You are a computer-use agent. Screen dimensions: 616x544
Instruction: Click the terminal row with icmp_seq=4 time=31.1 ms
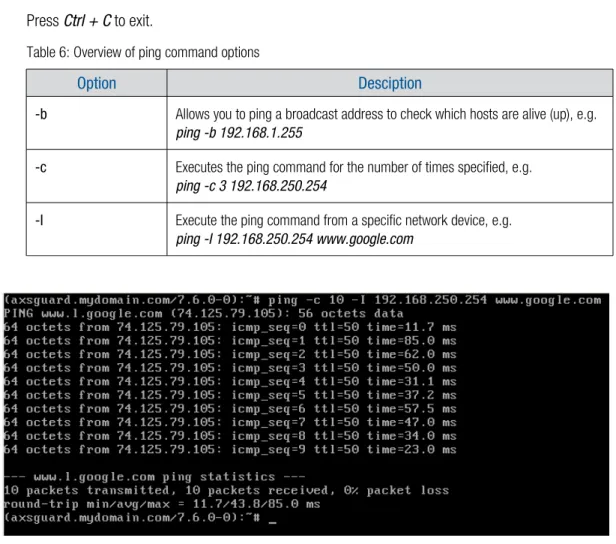(230, 382)
